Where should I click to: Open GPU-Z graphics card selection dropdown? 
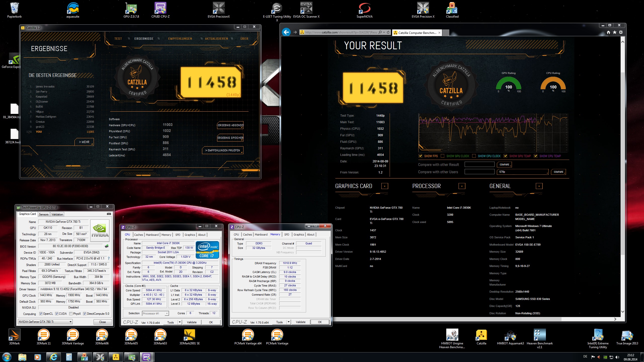tap(45, 322)
